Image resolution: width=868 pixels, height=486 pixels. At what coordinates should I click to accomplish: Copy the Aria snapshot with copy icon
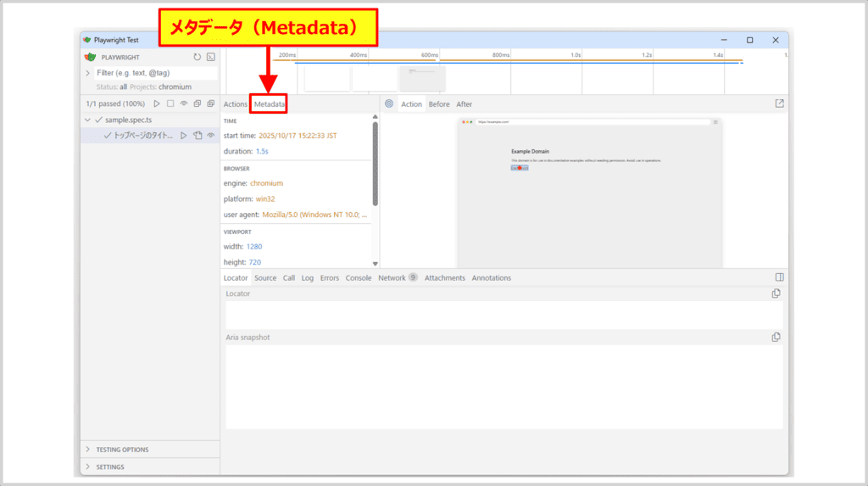click(x=776, y=337)
